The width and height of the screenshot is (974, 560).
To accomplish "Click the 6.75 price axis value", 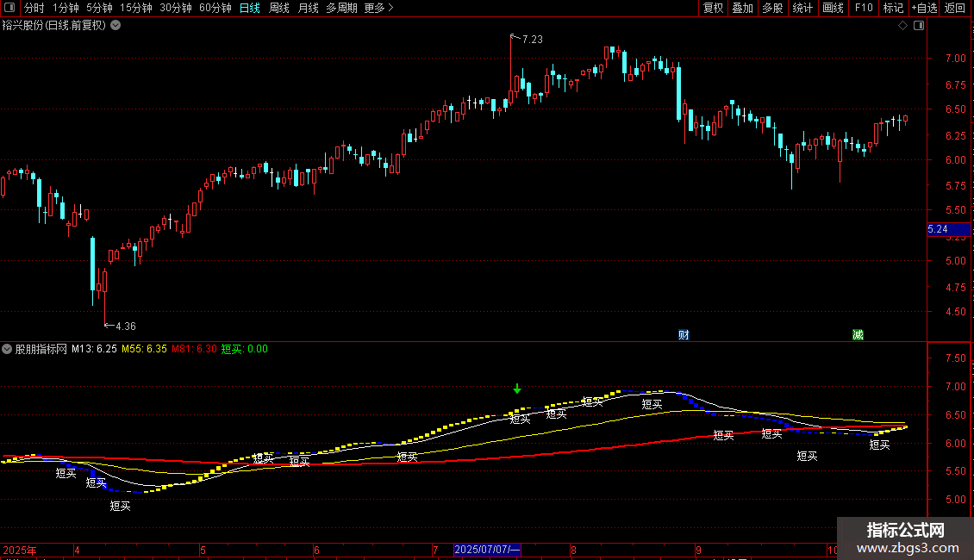I will [955, 84].
